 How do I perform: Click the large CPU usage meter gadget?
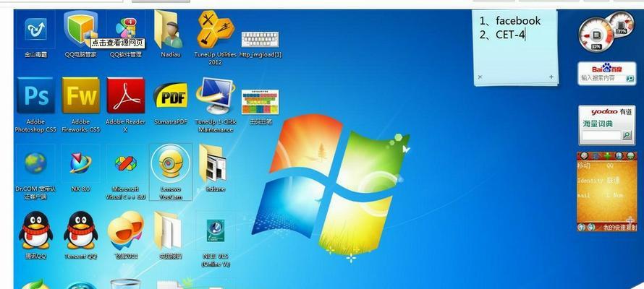(x=596, y=35)
